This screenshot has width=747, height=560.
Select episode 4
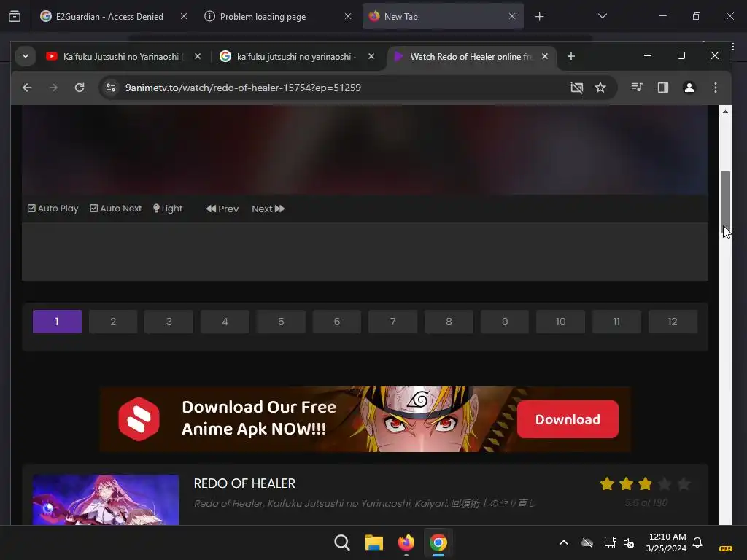225,322
